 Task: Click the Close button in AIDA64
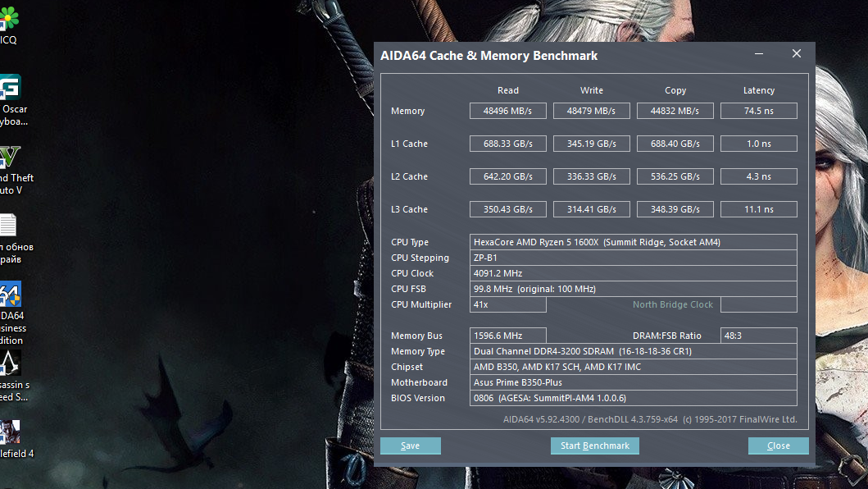click(779, 446)
